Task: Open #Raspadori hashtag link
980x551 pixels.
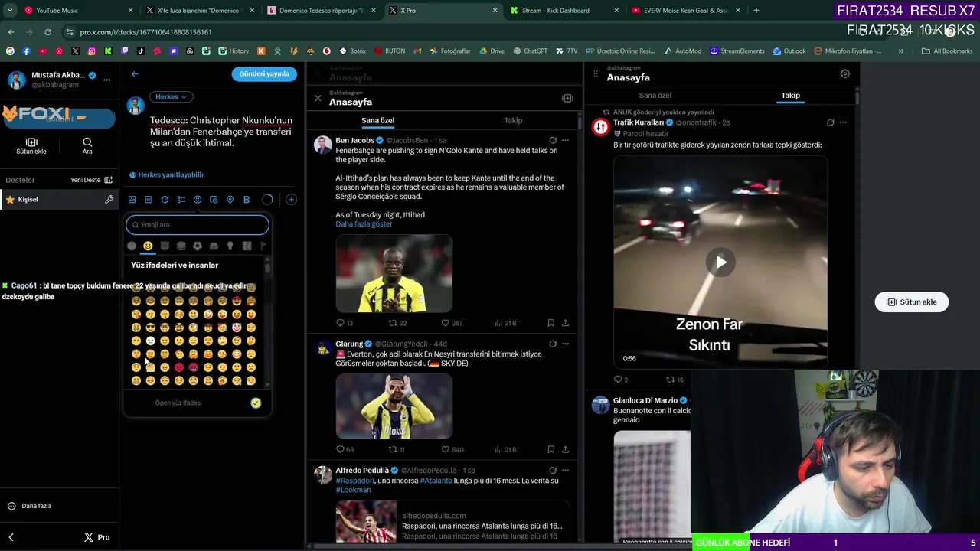Action: [x=354, y=481]
